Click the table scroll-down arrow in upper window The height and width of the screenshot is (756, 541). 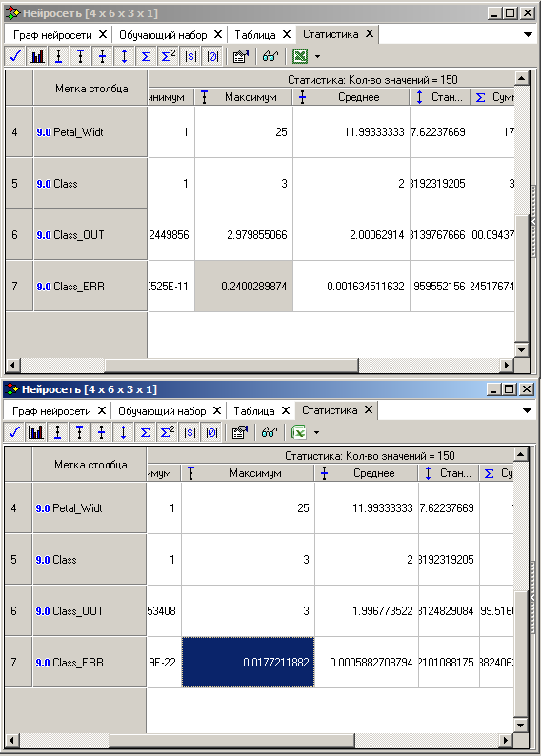[522, 349]
